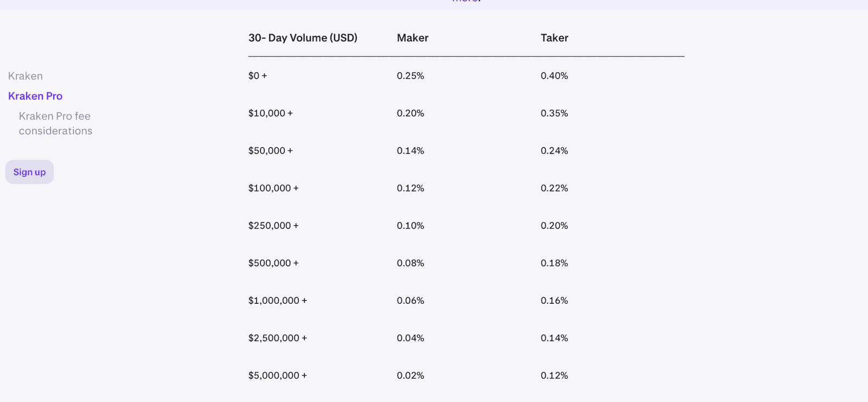Open the purple 'more' link above the table
Screen dimensions: 868x402
(465, 1)
